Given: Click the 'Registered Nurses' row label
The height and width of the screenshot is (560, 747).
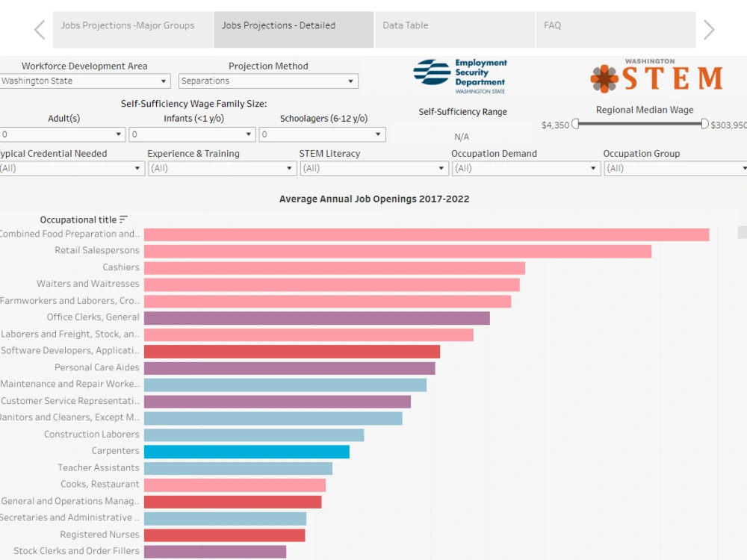Looking at the screenshot, I should tap(99, 535).
